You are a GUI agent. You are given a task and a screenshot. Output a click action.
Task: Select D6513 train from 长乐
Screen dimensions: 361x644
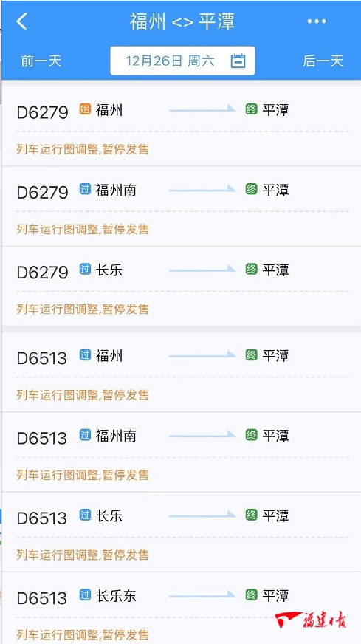click(181, 532)
